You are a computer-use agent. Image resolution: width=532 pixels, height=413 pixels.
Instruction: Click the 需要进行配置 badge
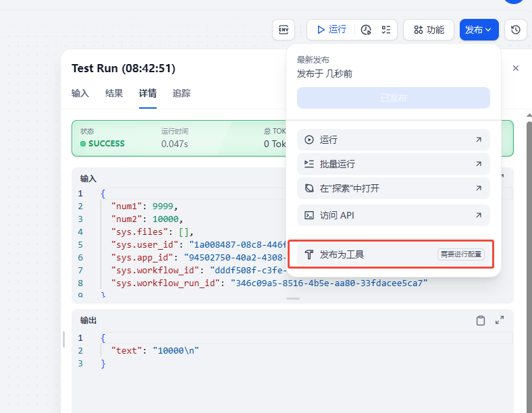point(460,254)
